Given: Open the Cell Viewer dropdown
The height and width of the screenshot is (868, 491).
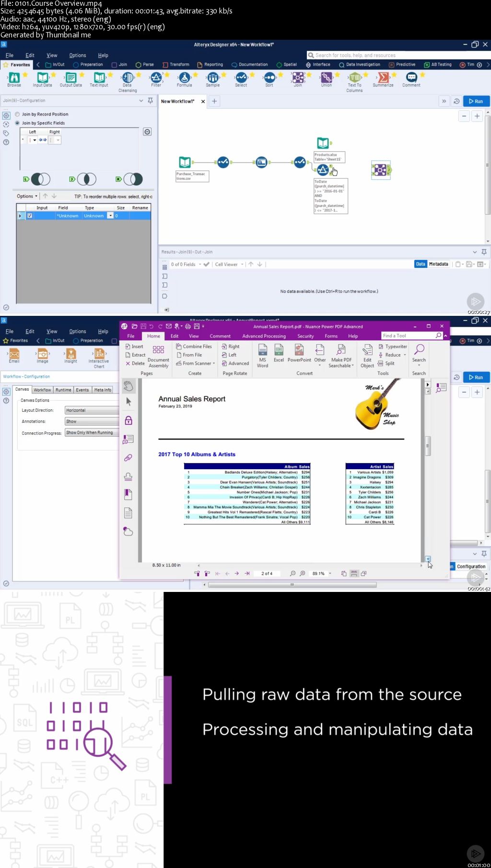Looking at the screenshot, I should pos(229,264).
